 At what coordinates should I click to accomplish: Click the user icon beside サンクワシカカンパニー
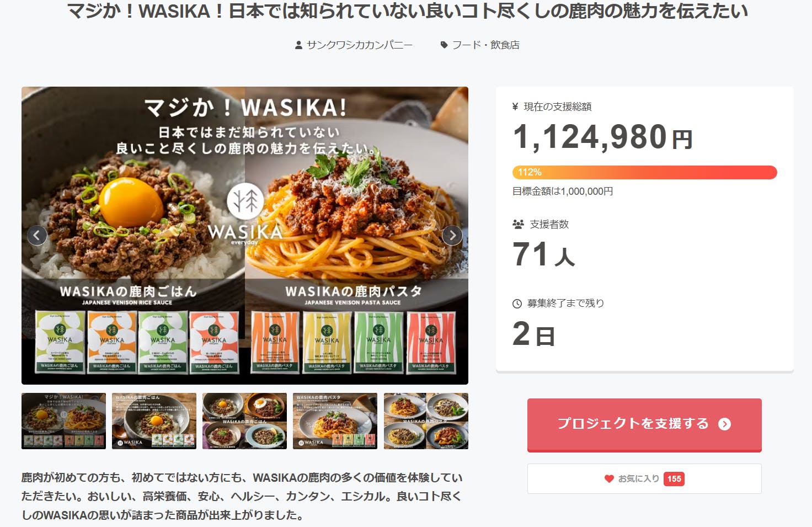coord(298,45)
